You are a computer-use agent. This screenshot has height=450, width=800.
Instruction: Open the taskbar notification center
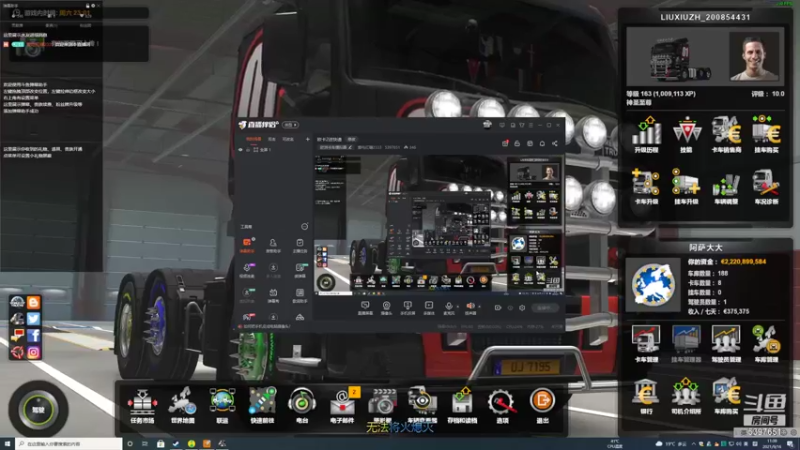click(x=790, y=444)
